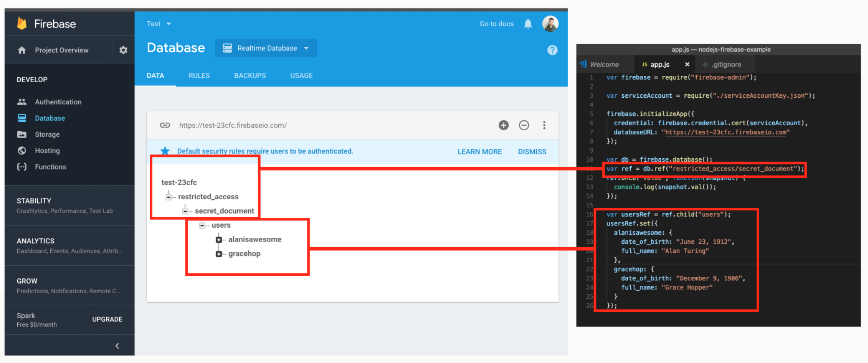Close the app.js editor tab

(687, 64)
